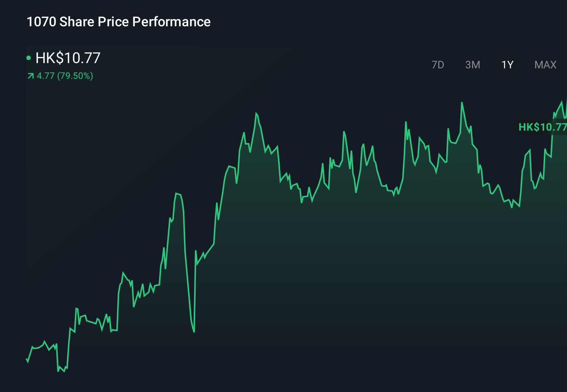Screen dimensions: 567x392
Task: Select the final data point on chart
Action: pyautogui.click(x=565, y=101)
